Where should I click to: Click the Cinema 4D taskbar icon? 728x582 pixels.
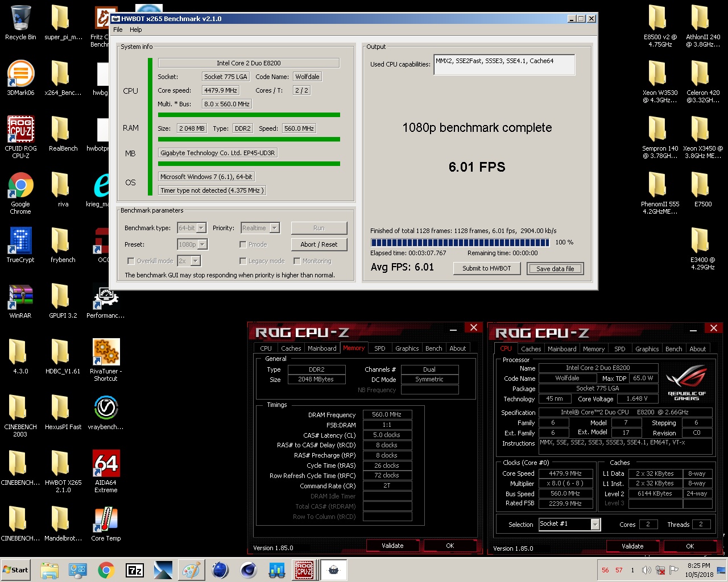point(248,570)
